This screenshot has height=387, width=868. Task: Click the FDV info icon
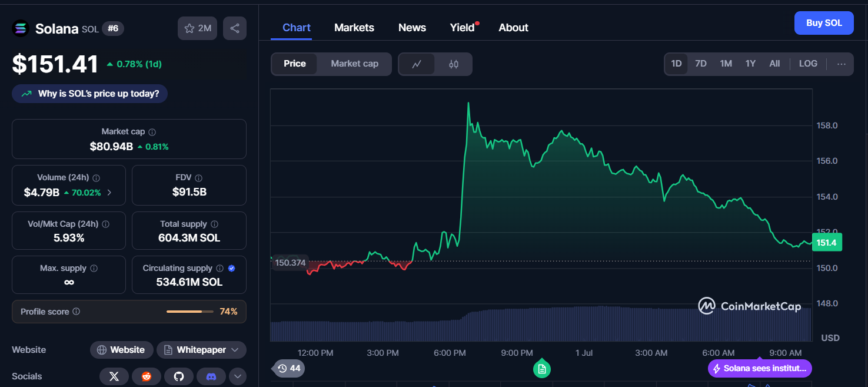coord(199,178)
